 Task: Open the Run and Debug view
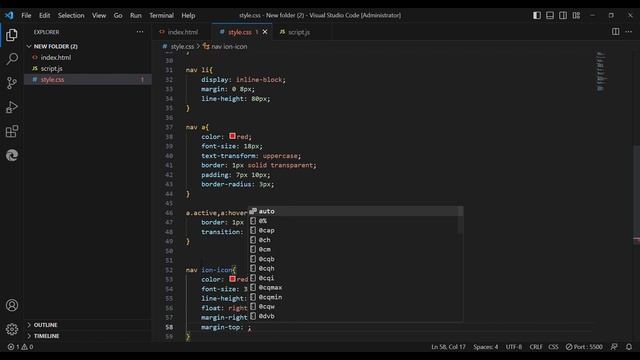[12, 107]
